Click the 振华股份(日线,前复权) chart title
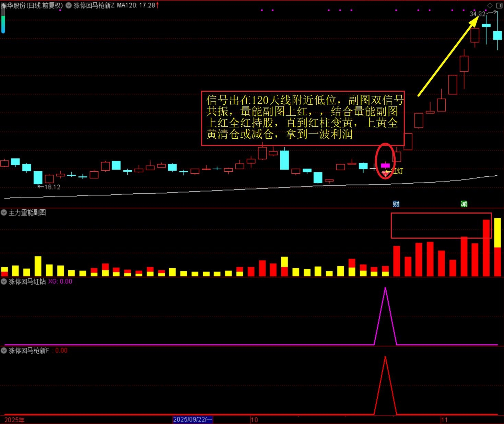Viewport: 504px width, 424px height. pos(32,5)
